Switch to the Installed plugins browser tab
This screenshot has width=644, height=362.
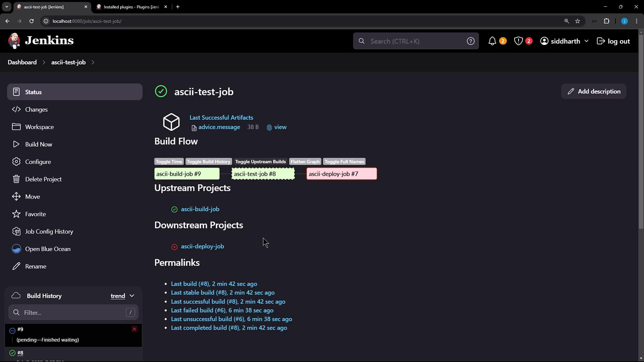point(131,7)
